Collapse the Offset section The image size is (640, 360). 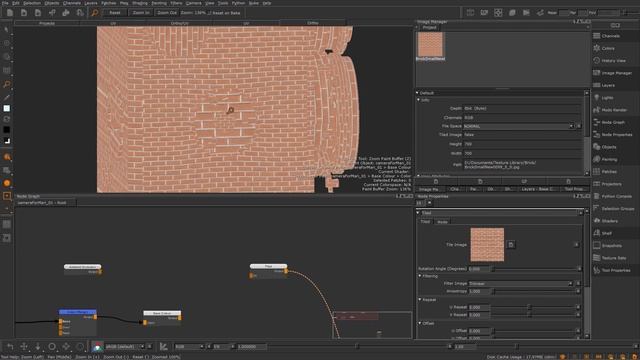pos(420,323)
